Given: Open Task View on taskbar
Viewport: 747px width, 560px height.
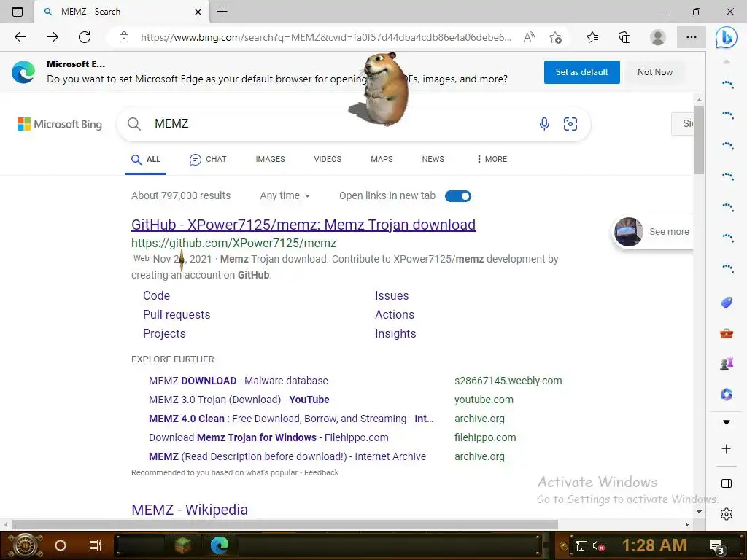Looking at the screenshot, I should pos(96,545).
